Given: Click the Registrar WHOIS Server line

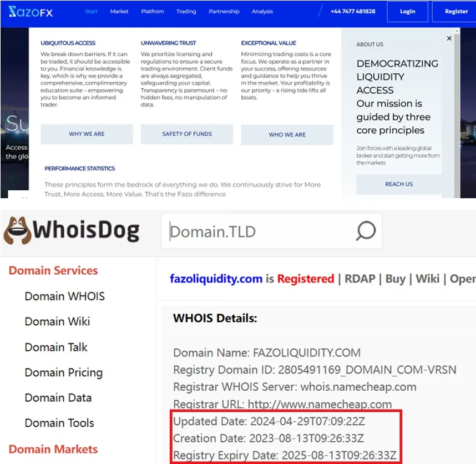Looking at the screenshot, I should pos(295,387).
